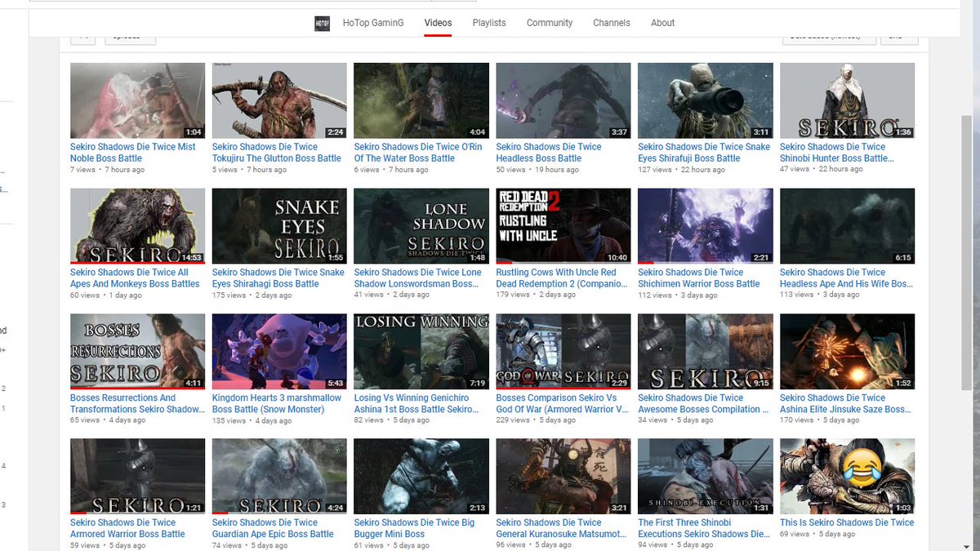Viewport: 980px width, 551px height.
Task: Click title 'Awesome Bosses Compilation ...'
Action: click(703, 403)
